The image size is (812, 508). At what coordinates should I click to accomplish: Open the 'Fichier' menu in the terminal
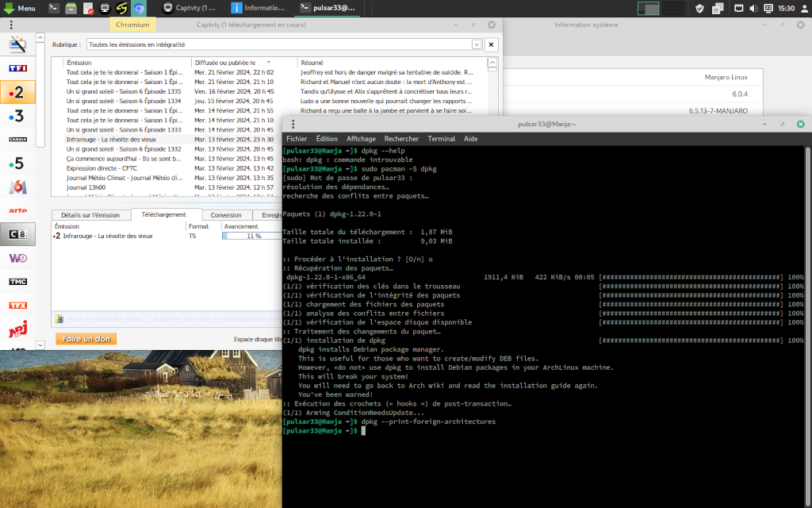click(297, 138)
